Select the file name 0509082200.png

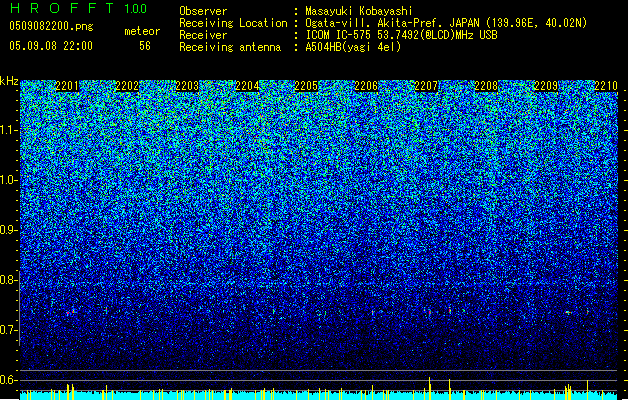click(51, 26)
